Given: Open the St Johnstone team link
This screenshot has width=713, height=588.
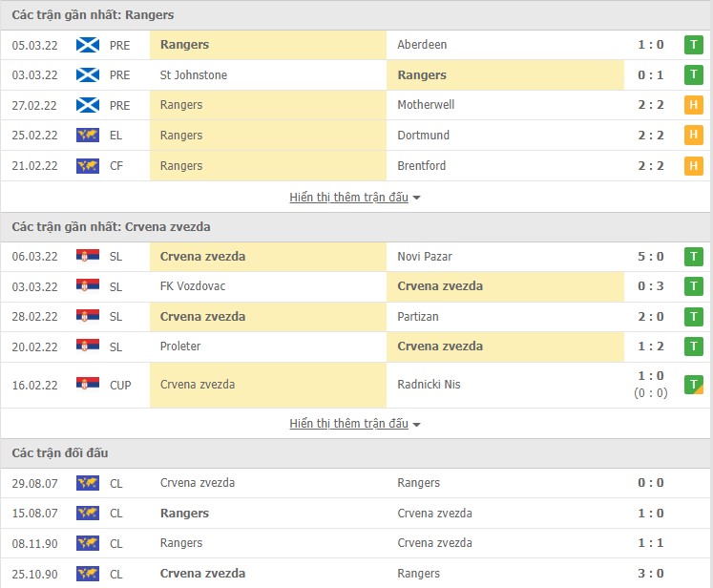Looking at the screenshot, I should click(x=194, y=75).
